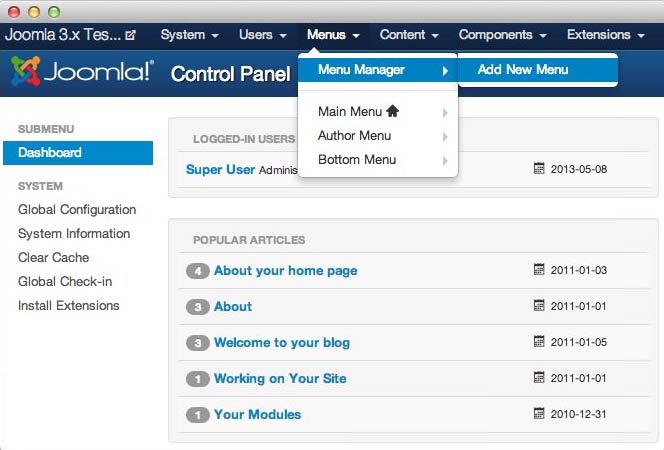Expand the Bottom Menu submenu arrow

tap(445, 160)
